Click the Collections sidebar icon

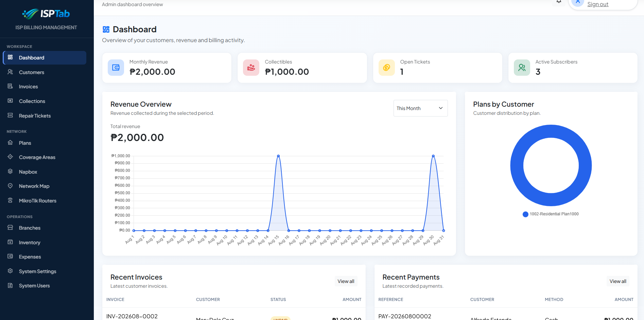click(10, 101)
